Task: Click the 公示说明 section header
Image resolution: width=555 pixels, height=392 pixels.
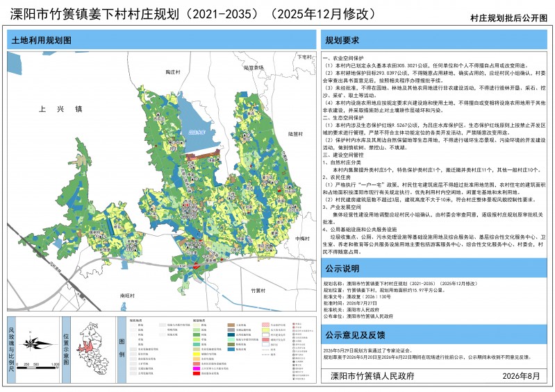Action: (x=342, y=269)
